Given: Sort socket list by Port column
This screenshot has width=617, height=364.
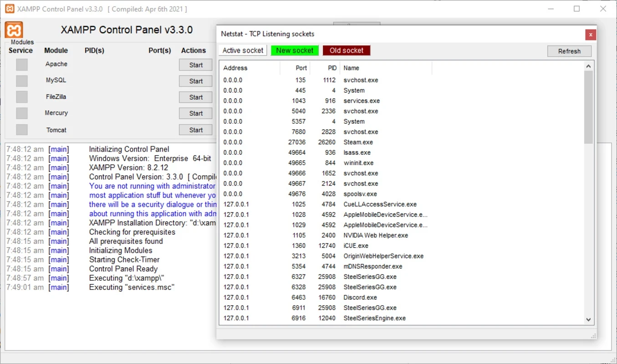Looking at the screenshot, I should (295, 68).
